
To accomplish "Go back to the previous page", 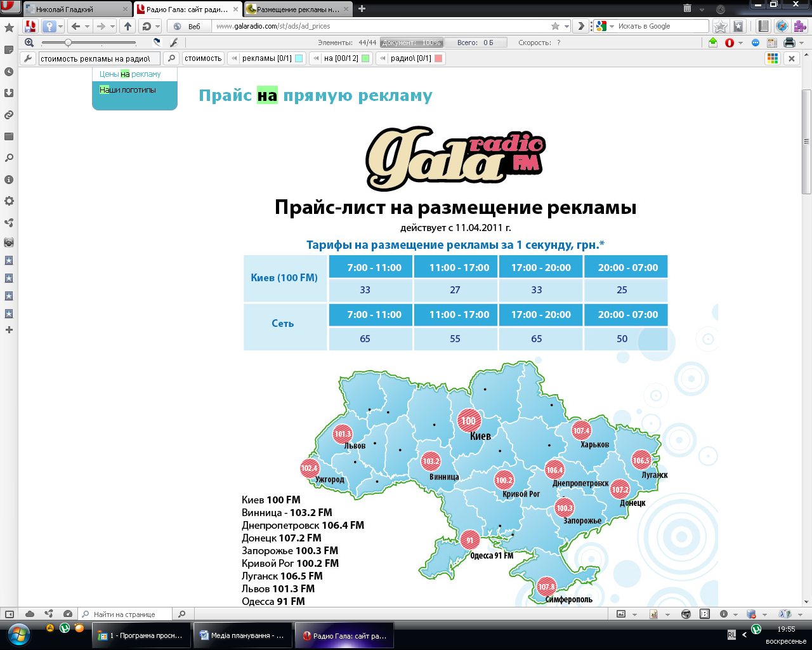I will [76, 26].
